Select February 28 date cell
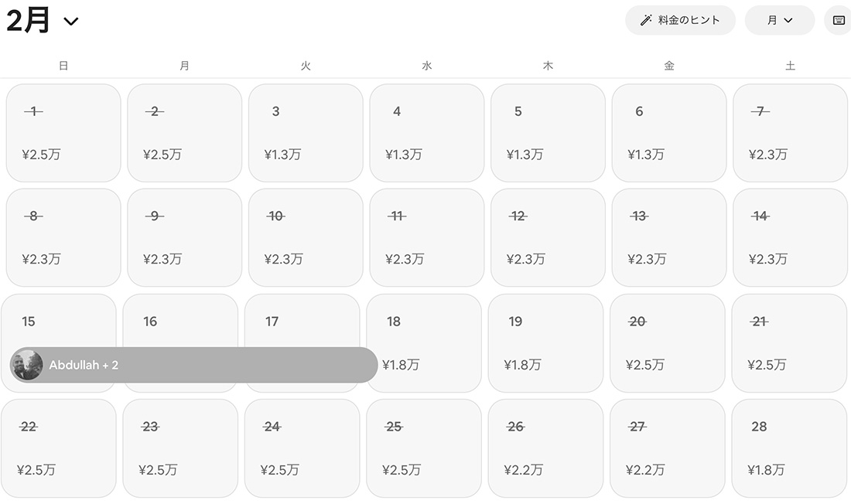This screenshot has height=504, width=851. click(x=789, y=448)
